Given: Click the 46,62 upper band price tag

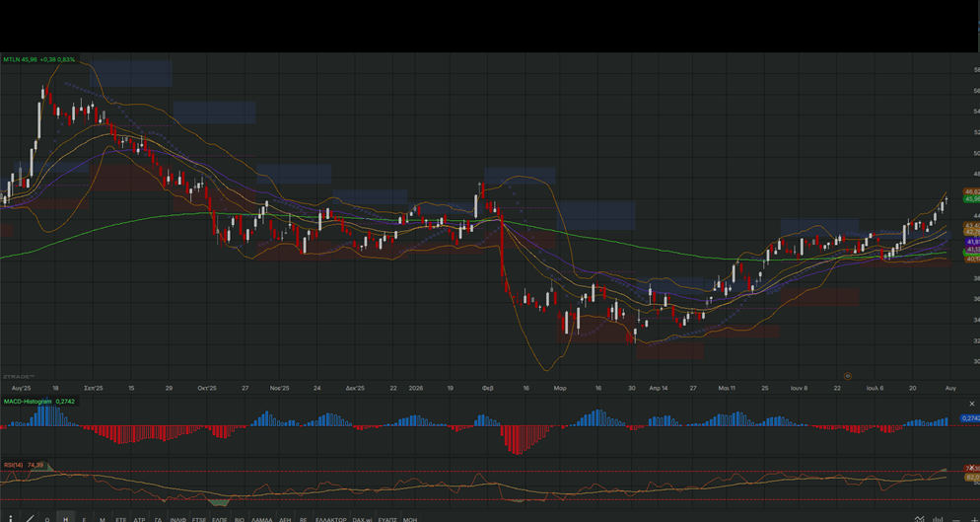Looking at the screenshot, I should [972, 191].
